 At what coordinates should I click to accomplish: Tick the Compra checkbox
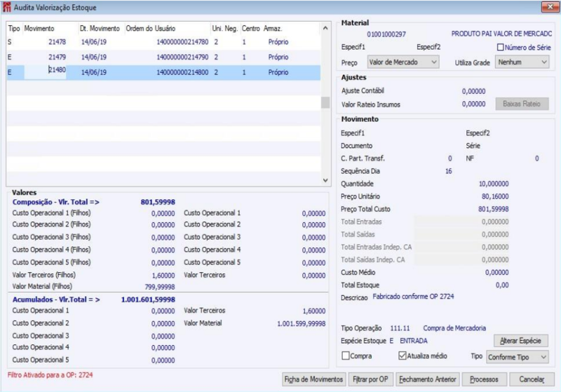(346, 356)
